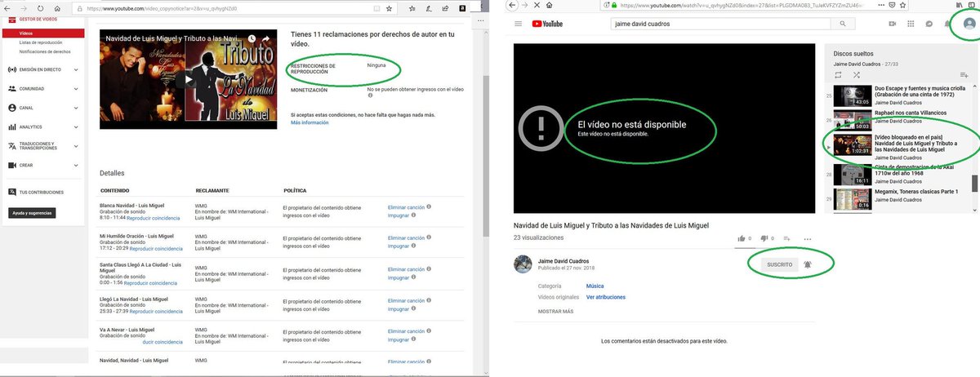Open Notificaciones de derechos in sidebar
The image size is (980, 377).
[x=45, y=51]
